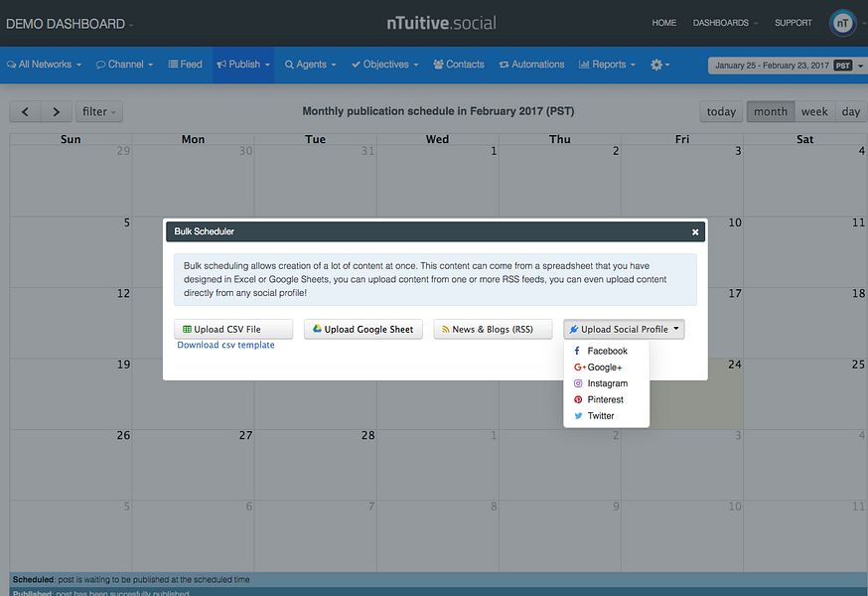This screenshot has width=868, height=596.
Task: Navigate to HOME in the top bar
Action: (663, 22)
